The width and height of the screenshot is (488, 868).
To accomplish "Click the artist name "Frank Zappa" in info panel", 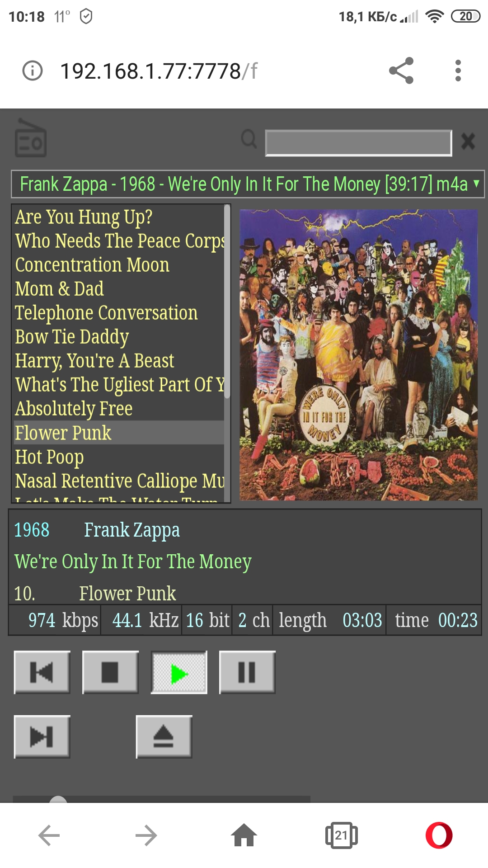I will (x=132, y=530).
